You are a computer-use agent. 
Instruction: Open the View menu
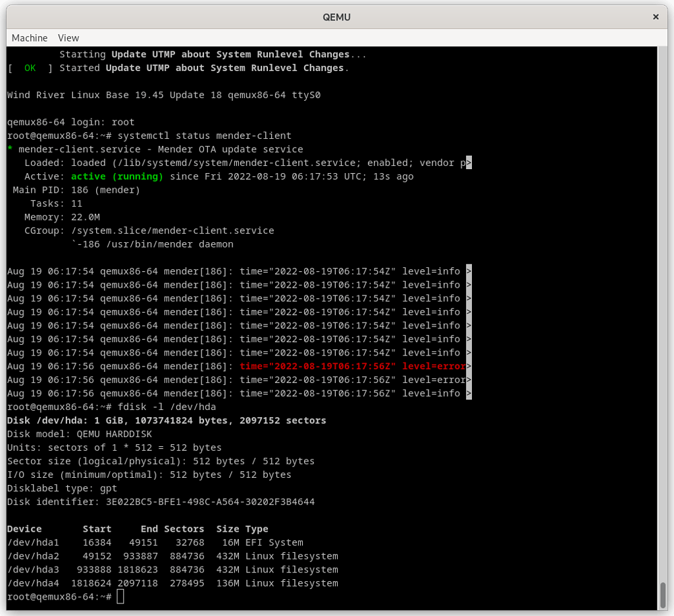pos(68,38)
